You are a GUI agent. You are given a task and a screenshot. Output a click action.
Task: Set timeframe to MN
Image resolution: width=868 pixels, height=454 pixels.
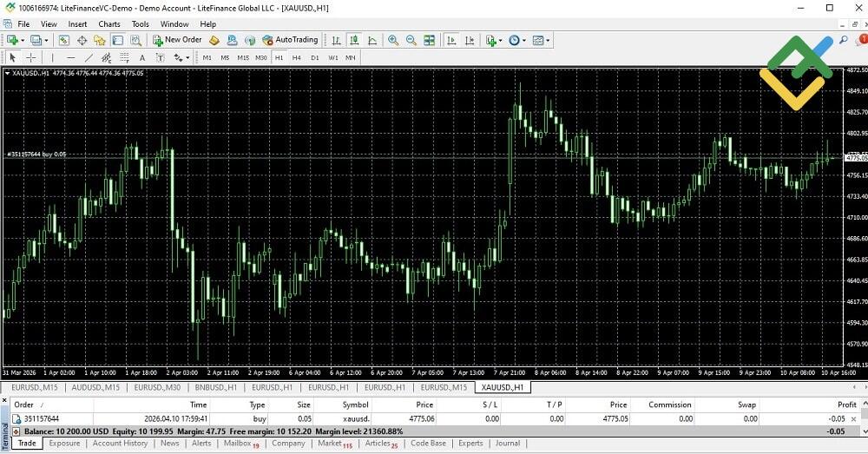tap(351, 57)
